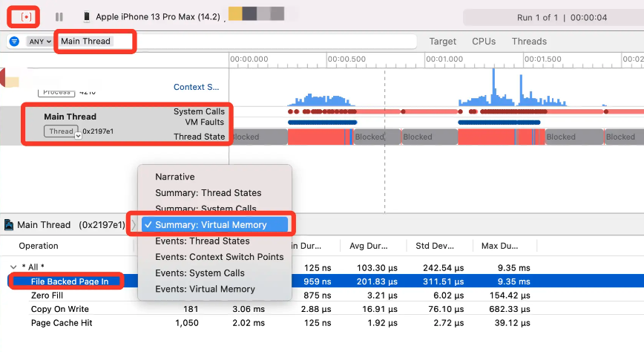Screen dimensions: 644x352
Task: Switch to the Target tab
Action: (443, 42)
